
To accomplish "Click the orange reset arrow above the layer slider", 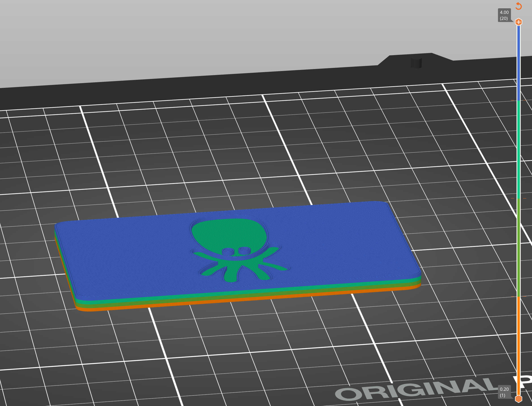I will [x=519, y=6].
